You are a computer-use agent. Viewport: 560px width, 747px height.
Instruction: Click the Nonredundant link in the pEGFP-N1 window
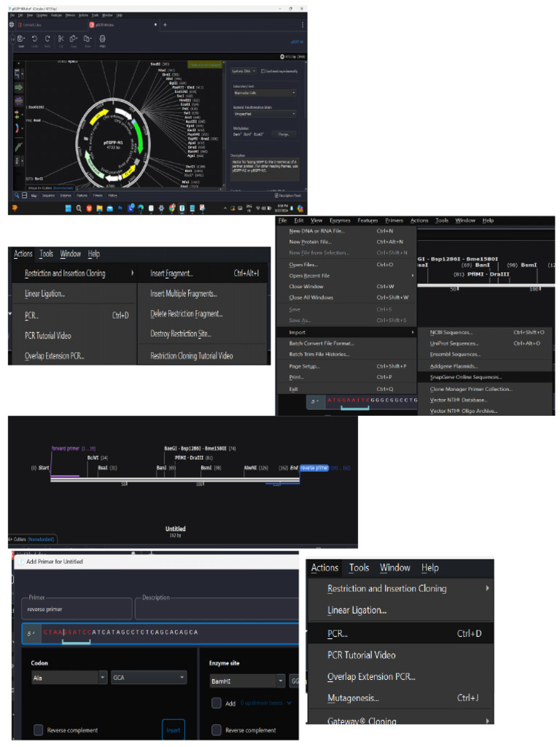coord(63,187)
